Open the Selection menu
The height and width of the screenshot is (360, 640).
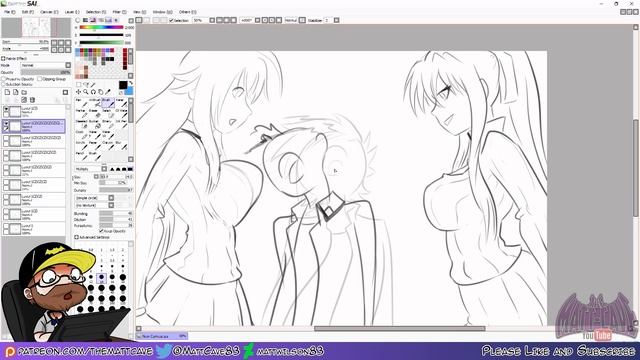(x=96, y=12)
